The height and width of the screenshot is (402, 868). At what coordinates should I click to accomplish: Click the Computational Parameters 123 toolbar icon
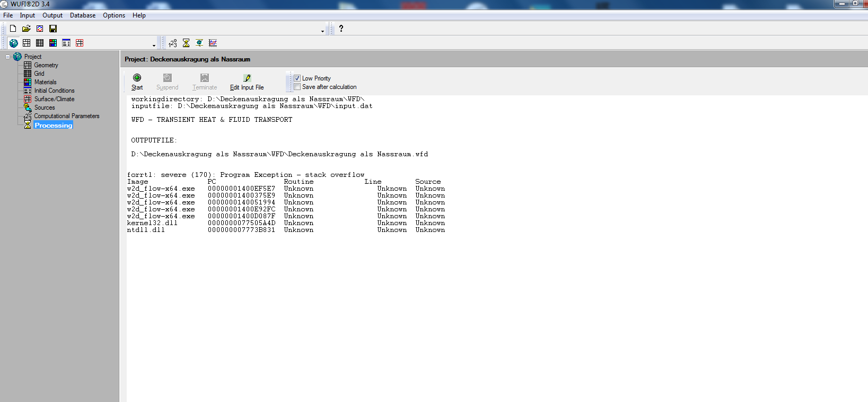(173, 43)
